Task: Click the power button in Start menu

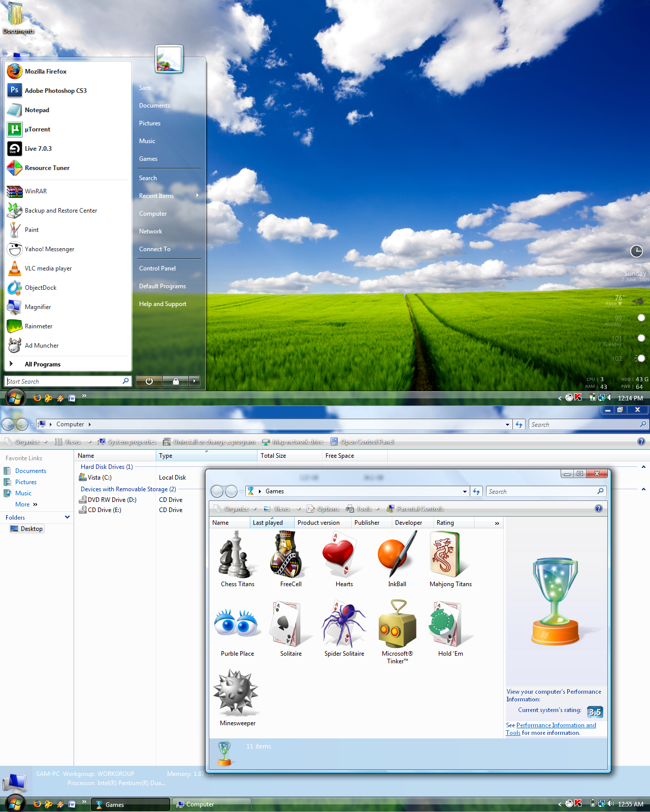Action: point(149,381)
